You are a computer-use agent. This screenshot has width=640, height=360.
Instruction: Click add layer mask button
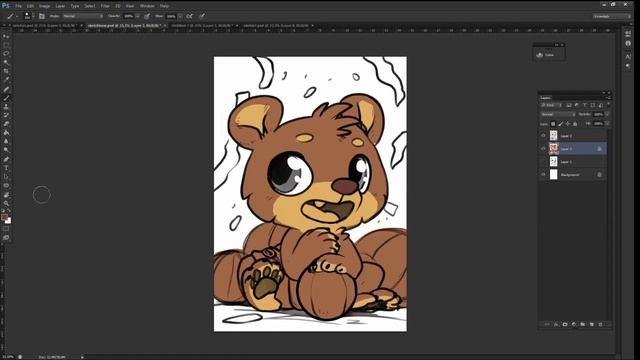coord(565,324)
